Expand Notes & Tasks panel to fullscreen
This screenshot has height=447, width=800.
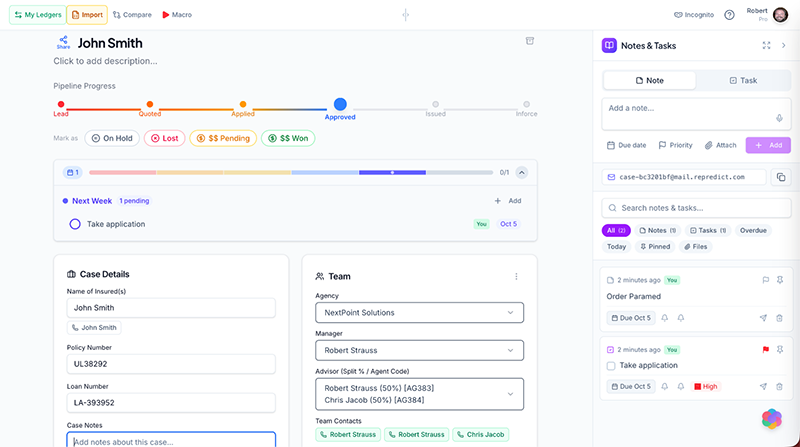tap(766, 45)
